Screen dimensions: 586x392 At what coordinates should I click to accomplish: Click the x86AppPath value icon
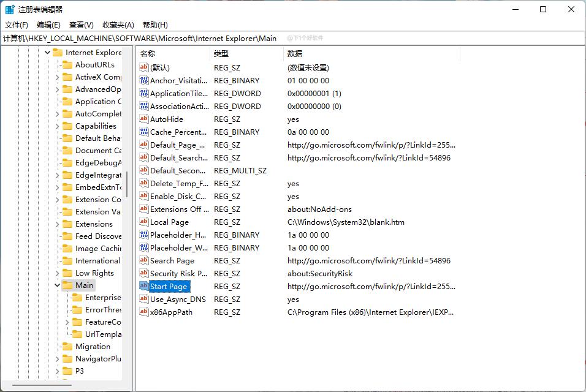144,312
